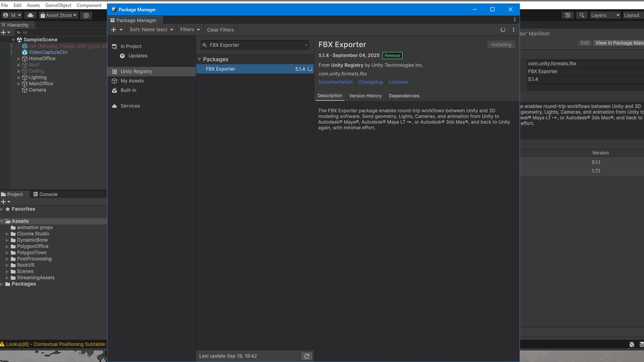This screenshot has height=362, width=644.
Task: Select the Camera object icon in Hierarchy
Action: click(x=25, y=90)
